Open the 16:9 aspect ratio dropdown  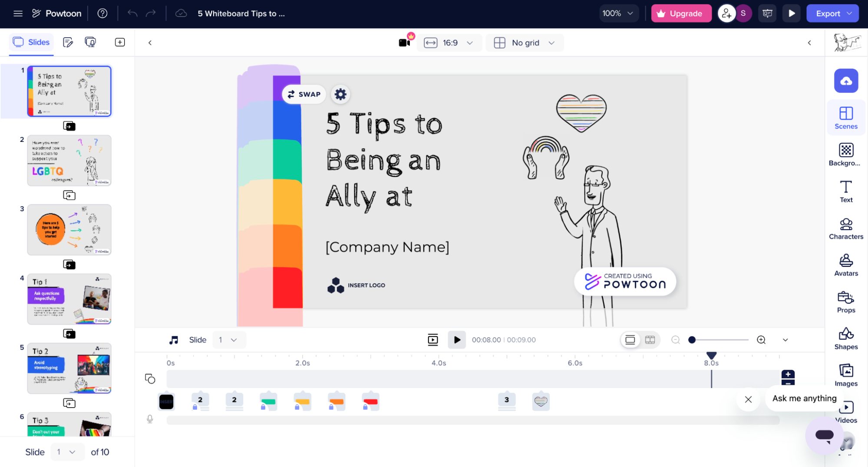[x=449, y=43]
